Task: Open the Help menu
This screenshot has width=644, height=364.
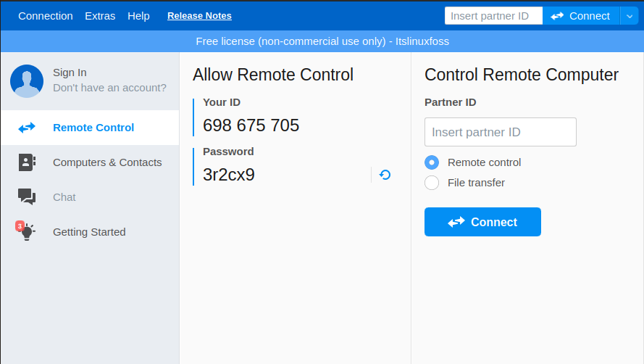Action: (x=138, y=16)
